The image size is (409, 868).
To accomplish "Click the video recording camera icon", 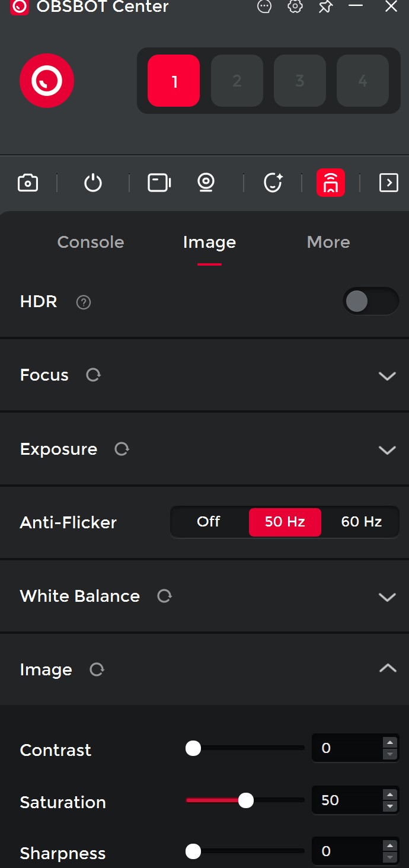I will click(159, 183).
